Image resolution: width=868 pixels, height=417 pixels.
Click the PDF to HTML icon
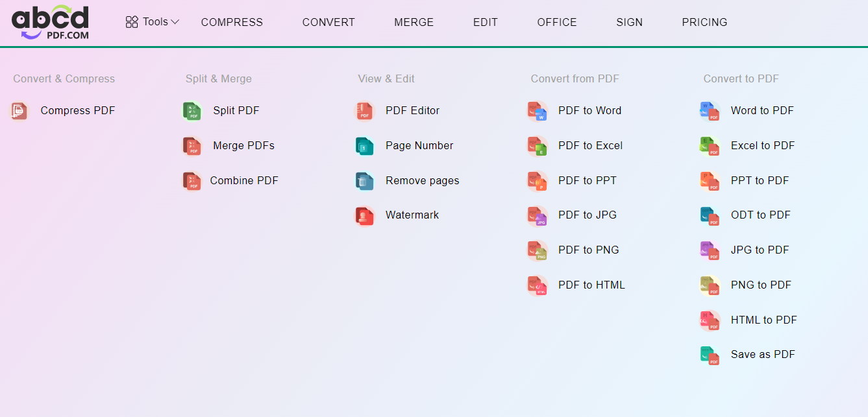click(x=537, y=285)
